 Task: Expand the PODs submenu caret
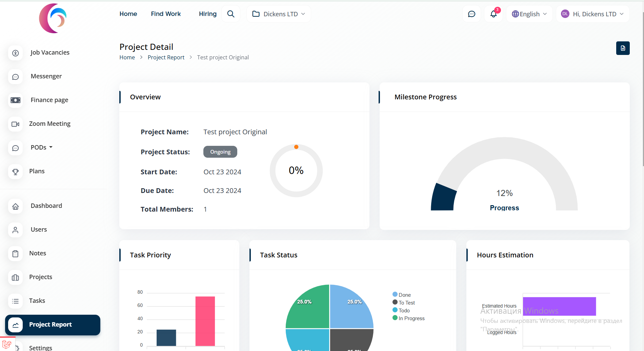pyautogui.click(x=51, y=147)
